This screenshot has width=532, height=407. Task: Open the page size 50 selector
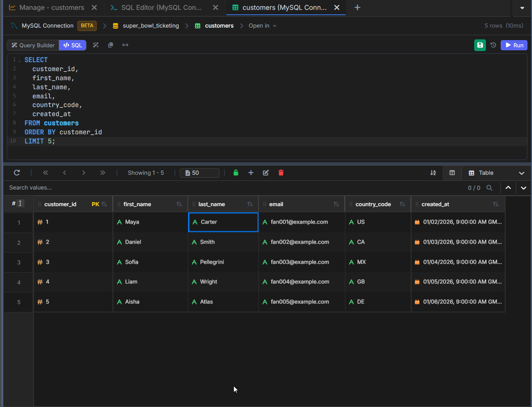tap(199, 173)
